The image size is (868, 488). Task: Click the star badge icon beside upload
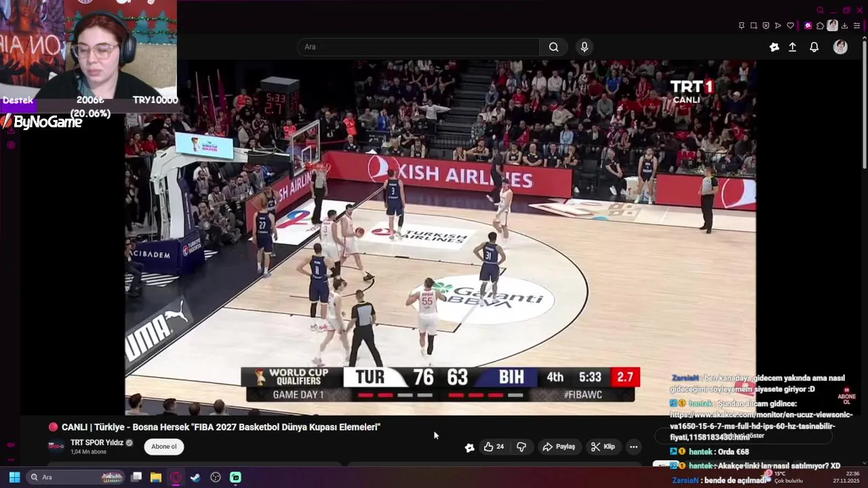click(x=774, y=47)
